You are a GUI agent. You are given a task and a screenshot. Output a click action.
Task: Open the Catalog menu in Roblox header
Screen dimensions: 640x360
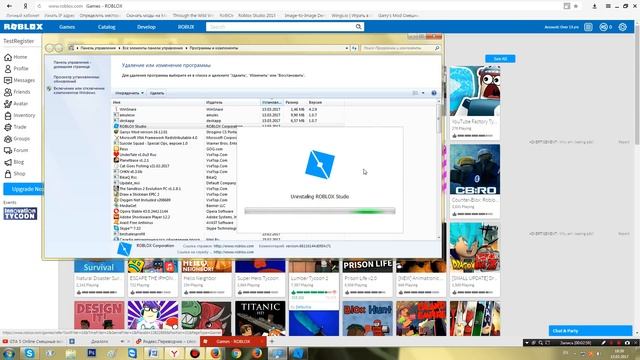click(107, 27)
